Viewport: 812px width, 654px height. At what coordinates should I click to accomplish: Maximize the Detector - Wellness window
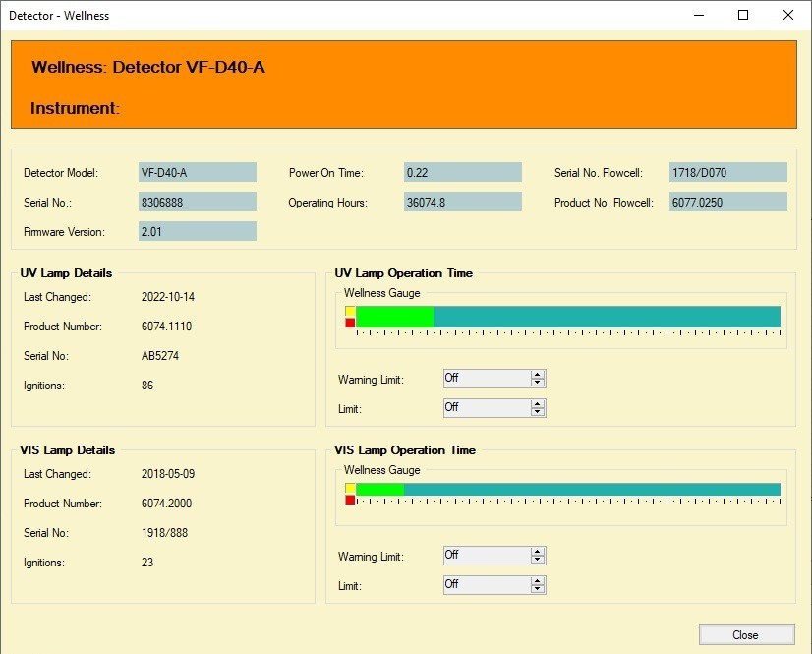pyautogui.click(x=743, y=15)
